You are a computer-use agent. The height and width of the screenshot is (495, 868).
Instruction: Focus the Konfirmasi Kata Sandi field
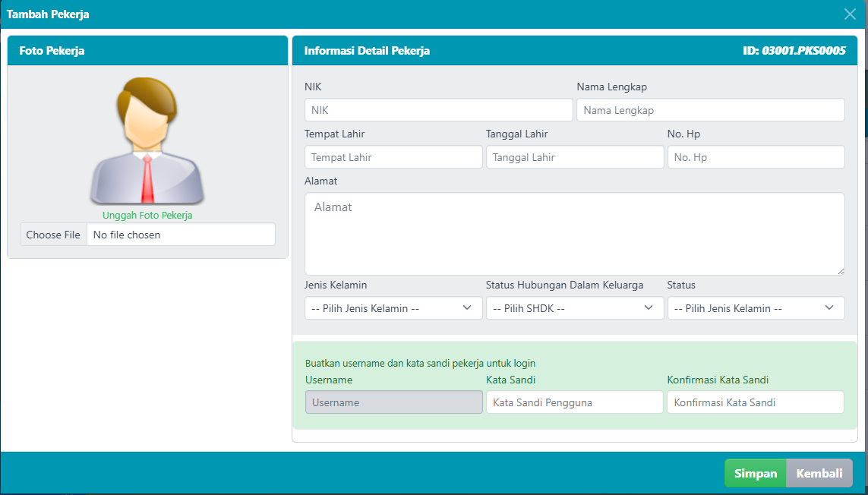(x=756, y=402)
